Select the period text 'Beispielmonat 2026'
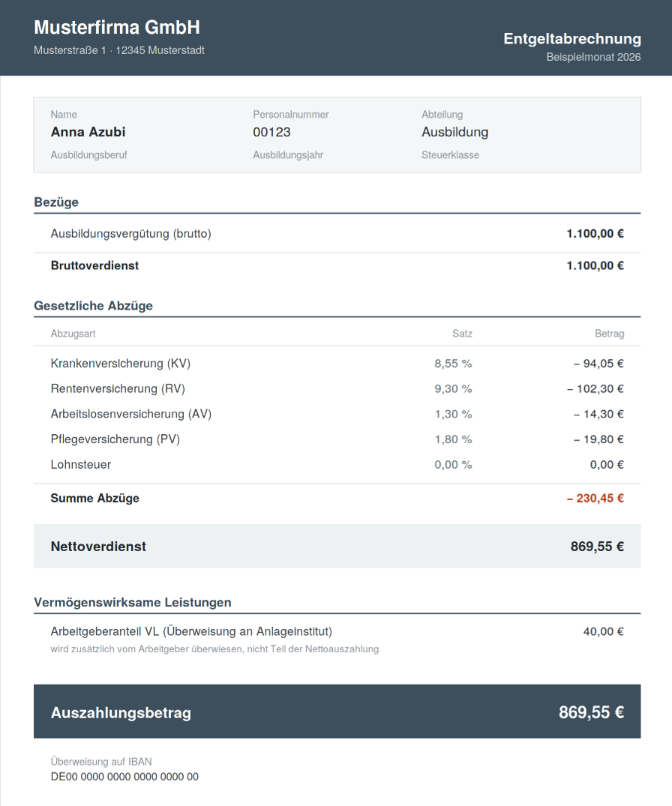Viewport: 672px width, 806px height. (x=593, y=57)
